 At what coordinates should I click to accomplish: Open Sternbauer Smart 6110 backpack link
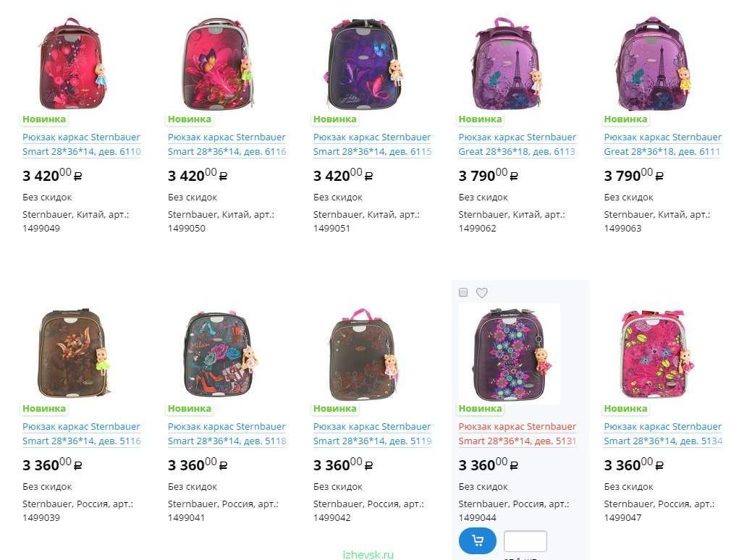(x=82, y=144)
